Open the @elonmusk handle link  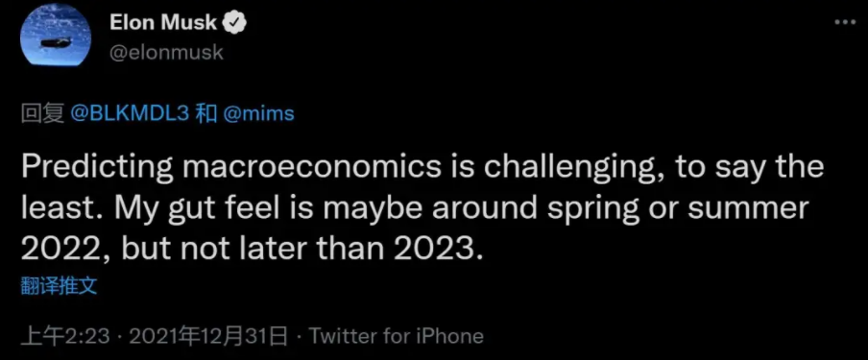166,53
